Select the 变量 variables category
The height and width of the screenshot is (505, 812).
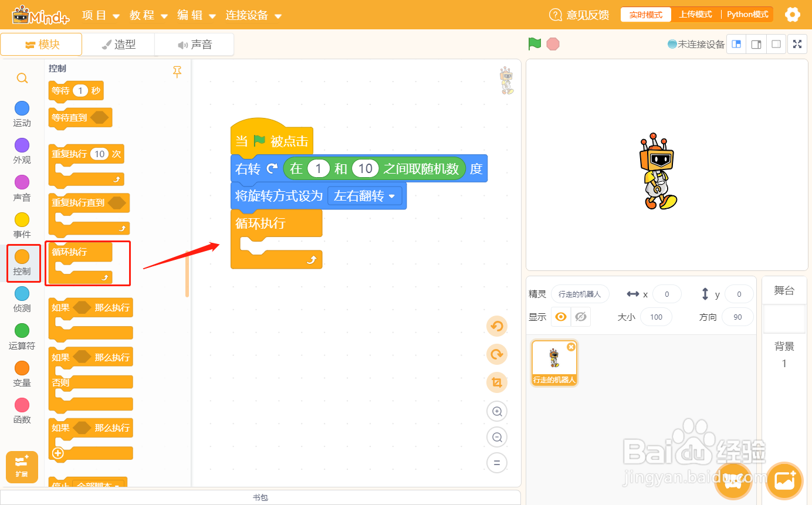tap(22, 374)
